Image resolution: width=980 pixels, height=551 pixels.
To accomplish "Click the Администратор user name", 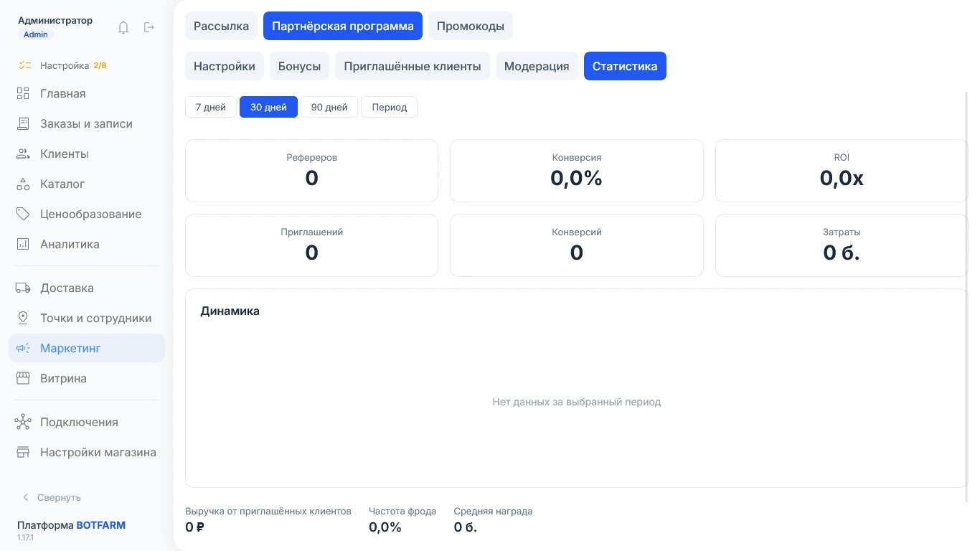I will (x=55, y=21).
